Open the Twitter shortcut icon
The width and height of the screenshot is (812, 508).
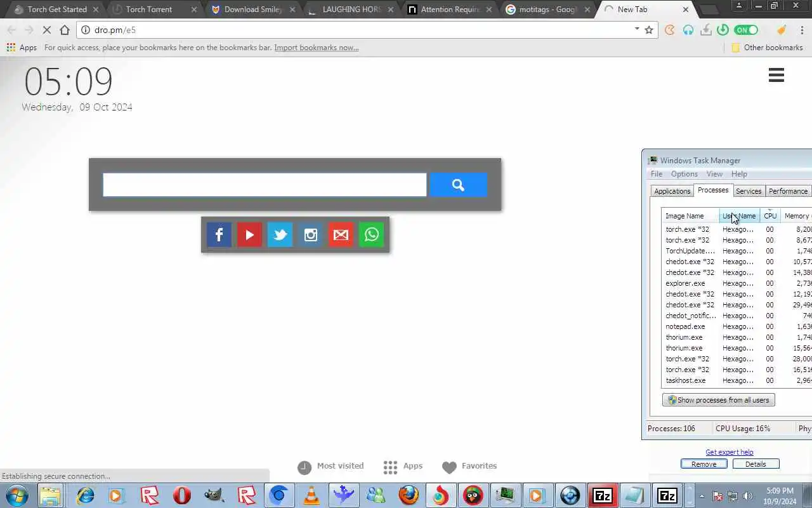280,235
